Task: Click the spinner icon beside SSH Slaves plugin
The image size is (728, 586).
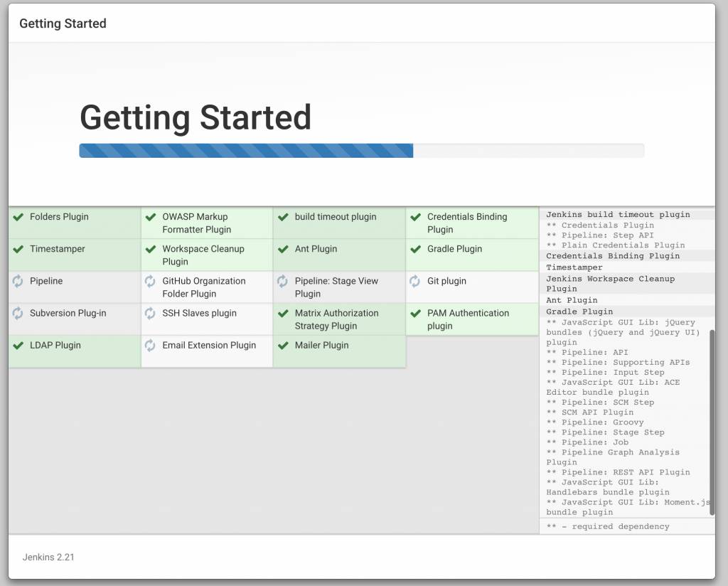Action: (150, 314)
